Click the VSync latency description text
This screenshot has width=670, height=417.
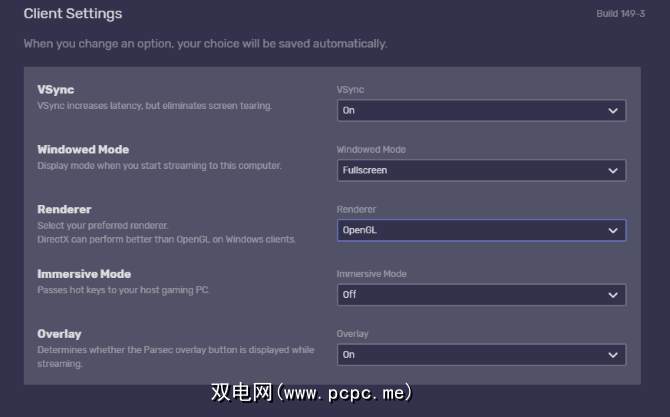pyautogui.click(x=154, y=105)
